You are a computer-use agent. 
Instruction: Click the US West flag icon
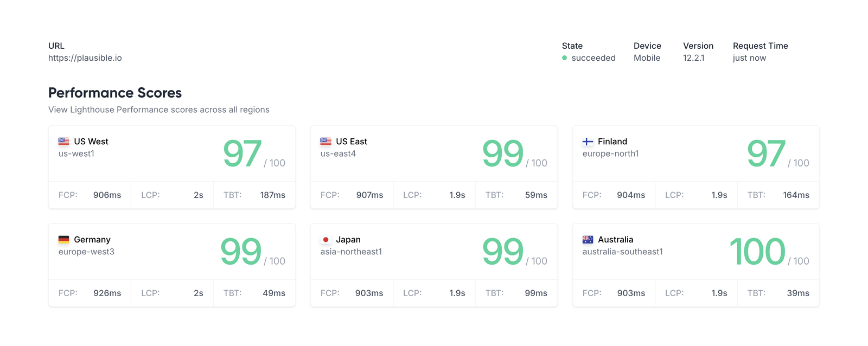[63, 142]
